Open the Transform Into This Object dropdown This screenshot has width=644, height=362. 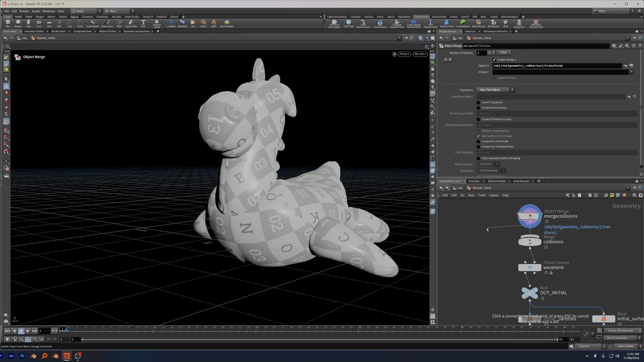[x=496, y=90]
